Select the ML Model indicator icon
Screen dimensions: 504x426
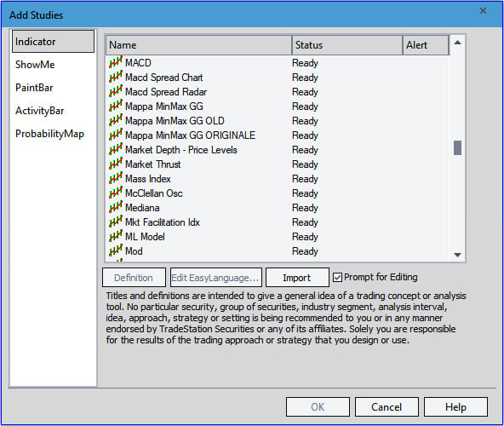point(116,236)
